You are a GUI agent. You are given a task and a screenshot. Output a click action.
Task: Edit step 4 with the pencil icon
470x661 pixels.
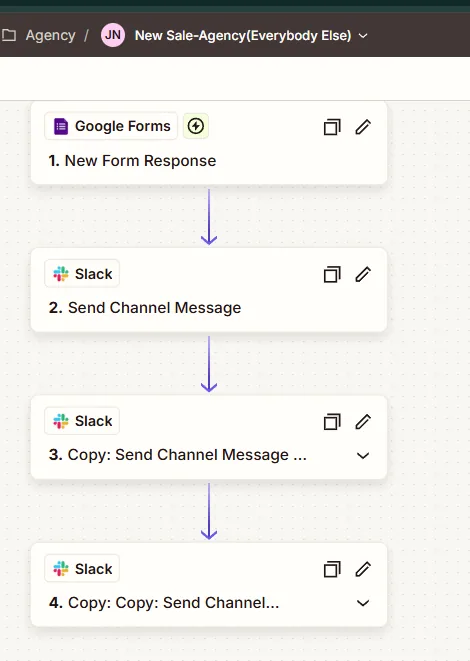pyautogui.click(x=363, y=569)
